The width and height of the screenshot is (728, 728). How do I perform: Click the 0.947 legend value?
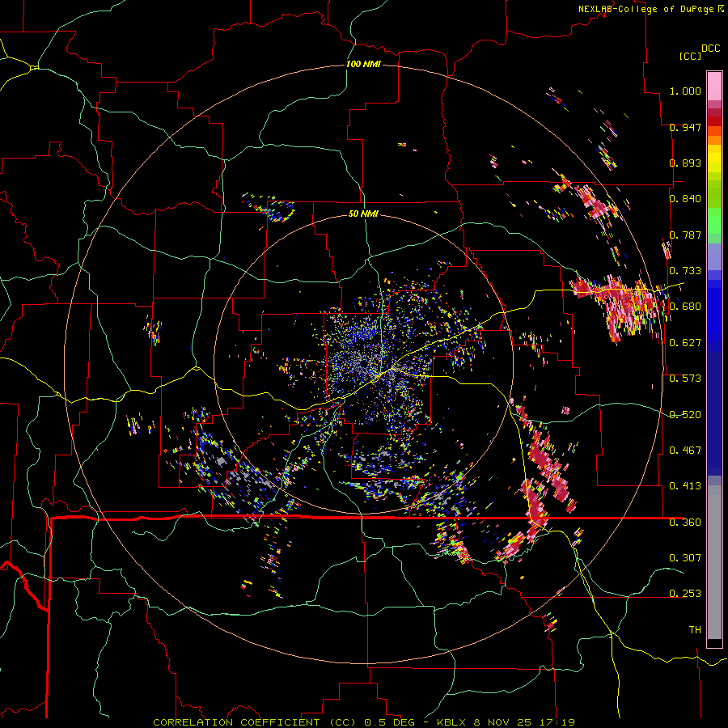685,127
